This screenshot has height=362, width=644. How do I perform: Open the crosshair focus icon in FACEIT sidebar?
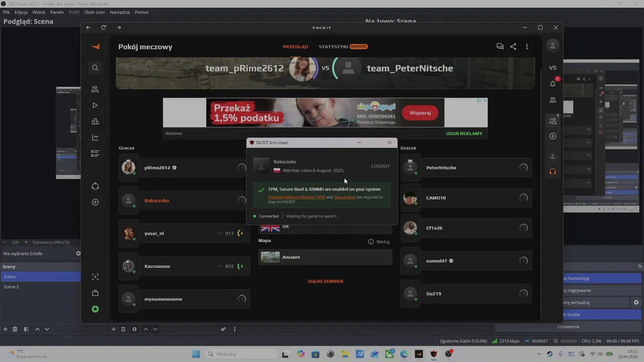pyautogui.click(x=95, y=277)
